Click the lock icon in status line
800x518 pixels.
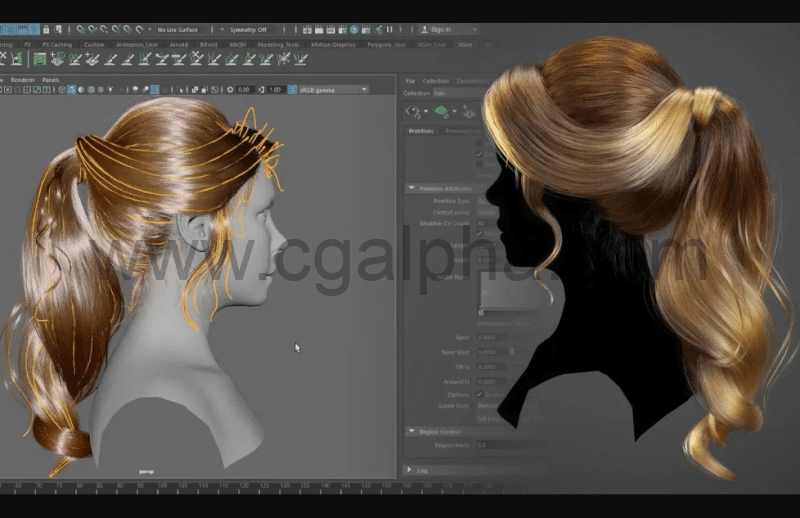click(46, 30)
